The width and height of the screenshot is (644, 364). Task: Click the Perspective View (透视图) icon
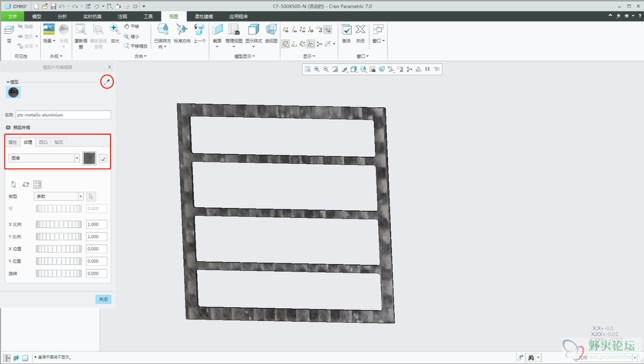point(271,30)
